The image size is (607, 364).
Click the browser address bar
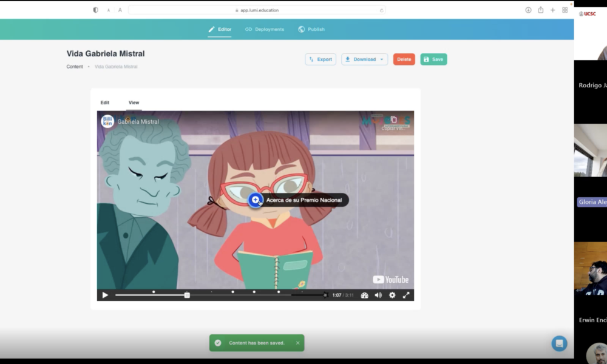257,10
